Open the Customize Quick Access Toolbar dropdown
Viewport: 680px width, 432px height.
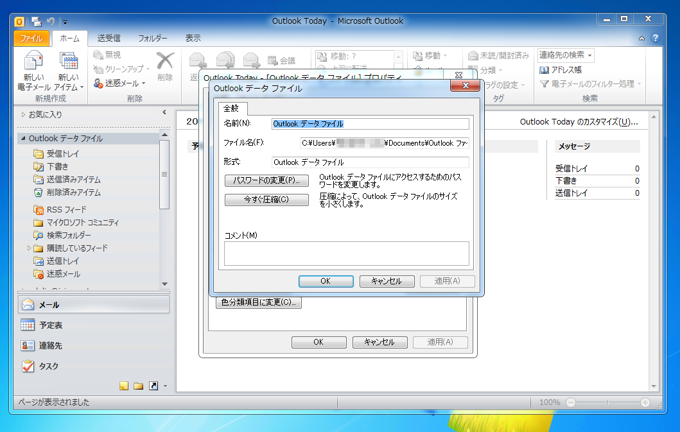click(65, 21)
